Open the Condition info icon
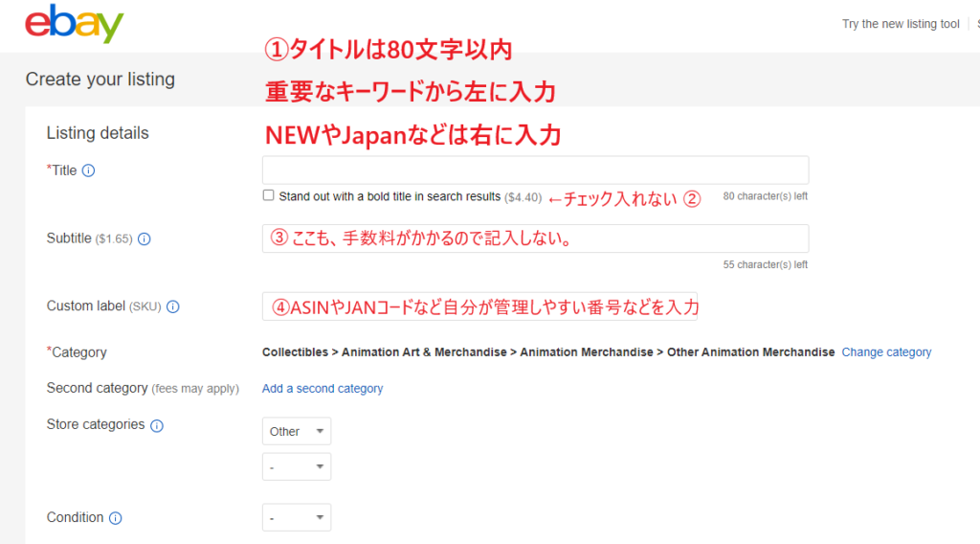Screen dimensions: 980x544 [x=116, y=518]
